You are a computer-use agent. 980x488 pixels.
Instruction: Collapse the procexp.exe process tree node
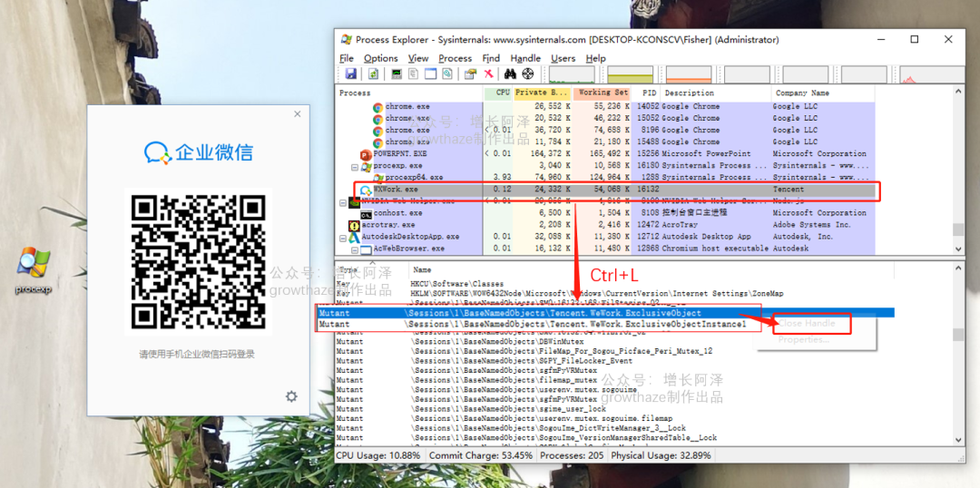355,166
